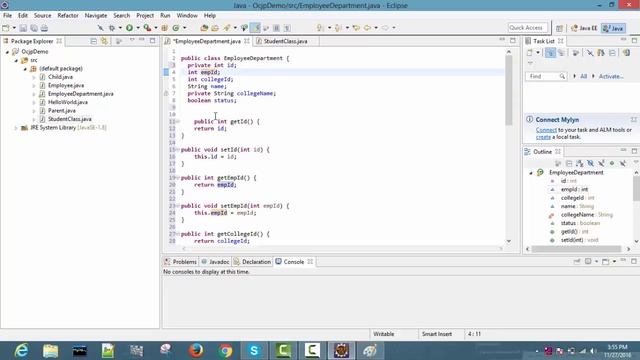The width and height of the screenshot is (640, 360).
Task: Open Skype from the taskbar
Action: pos(254,350)
